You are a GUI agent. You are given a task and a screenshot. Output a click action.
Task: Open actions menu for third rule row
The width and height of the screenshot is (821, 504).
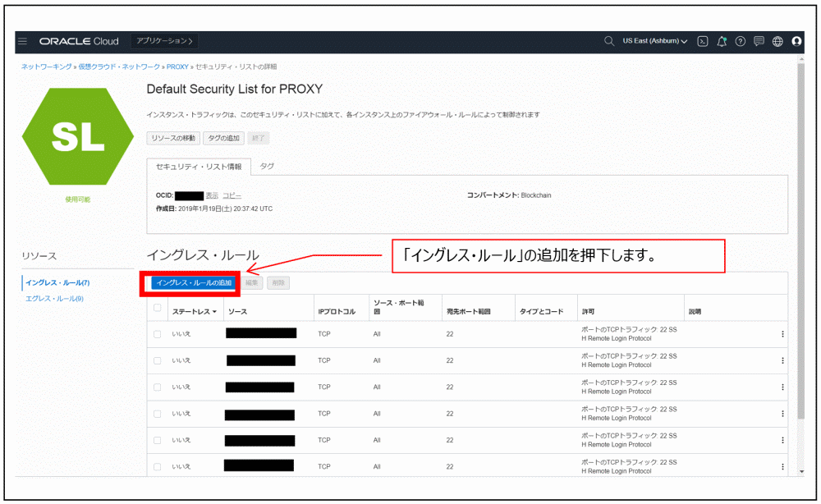[782, 387]
